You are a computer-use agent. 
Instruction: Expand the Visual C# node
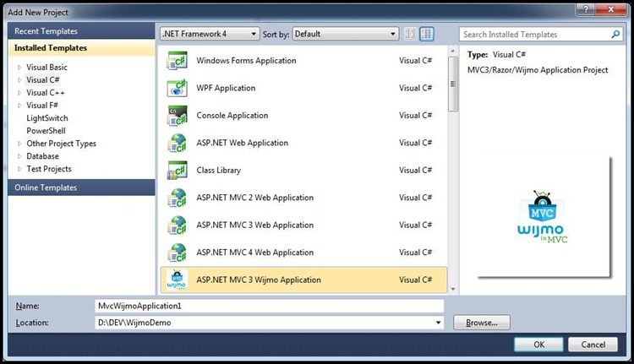click(19, 80)
